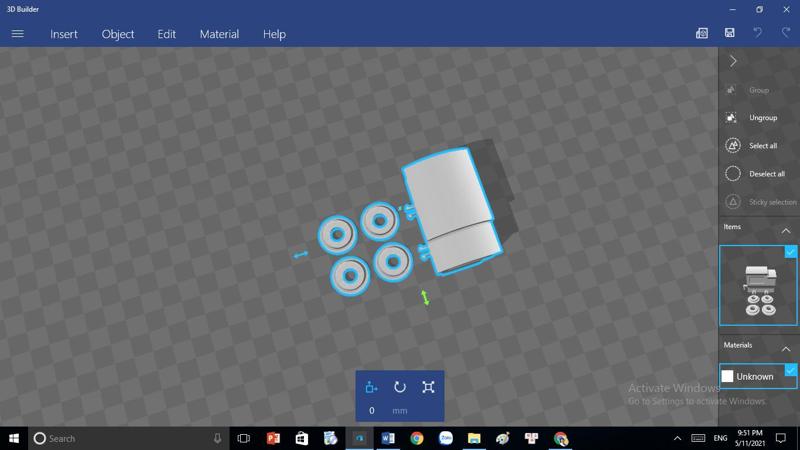This screenshot has width=800, height=450.
Task: Undo the last action
Action: tap(758, 33)
